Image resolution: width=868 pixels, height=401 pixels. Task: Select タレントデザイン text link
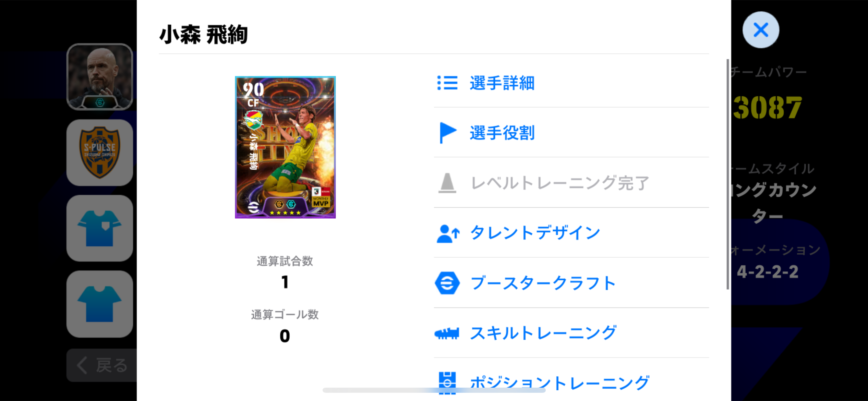[x=535, y=233]
